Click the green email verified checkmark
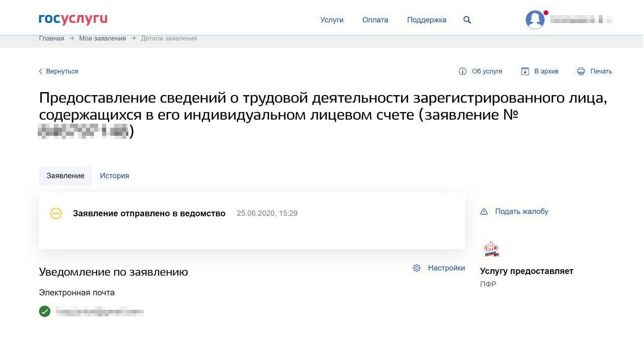This screenshot has width=644, height=342. click(45, 311)
